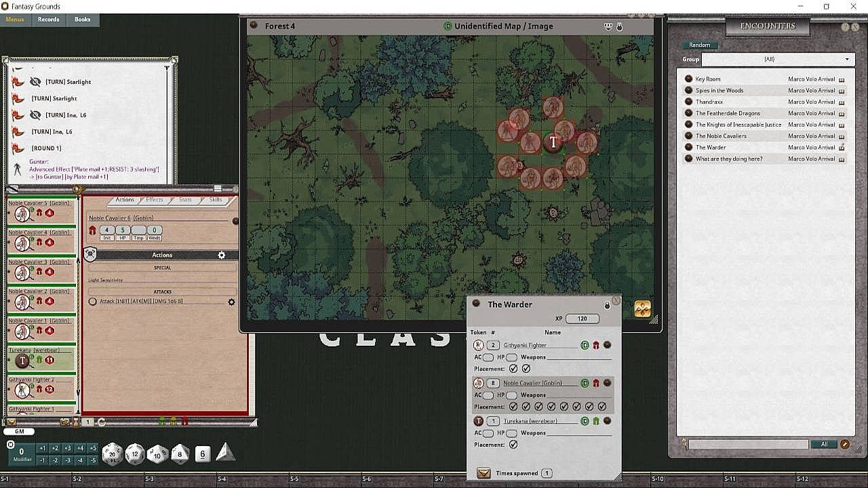Toggle lock on The Warder window
The height and width of the screenshot is (488, 868).
[x=607, y=305]
